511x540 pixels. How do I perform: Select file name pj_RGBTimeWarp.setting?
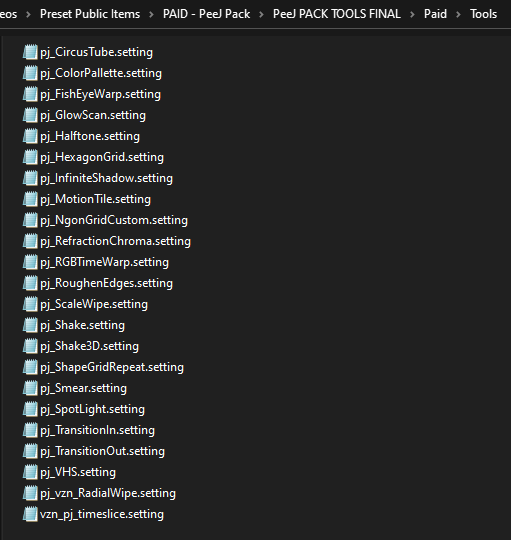click(x=104, y=262)
